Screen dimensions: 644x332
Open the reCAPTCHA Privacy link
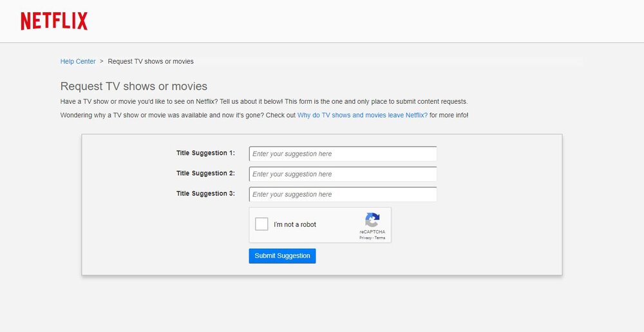click(x=366, y=238)
